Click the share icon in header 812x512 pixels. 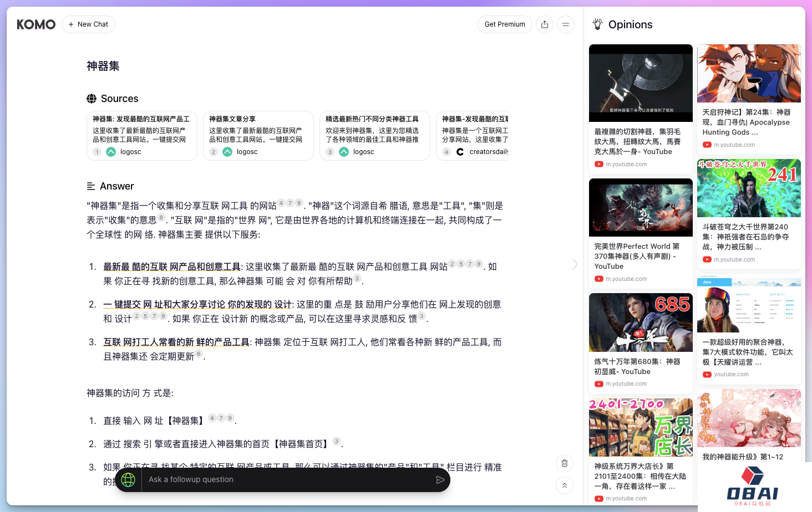(545, 24)
